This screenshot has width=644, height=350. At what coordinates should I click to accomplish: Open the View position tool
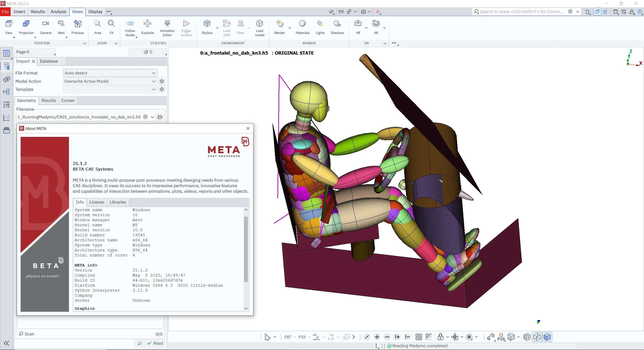tap(9, 27)
